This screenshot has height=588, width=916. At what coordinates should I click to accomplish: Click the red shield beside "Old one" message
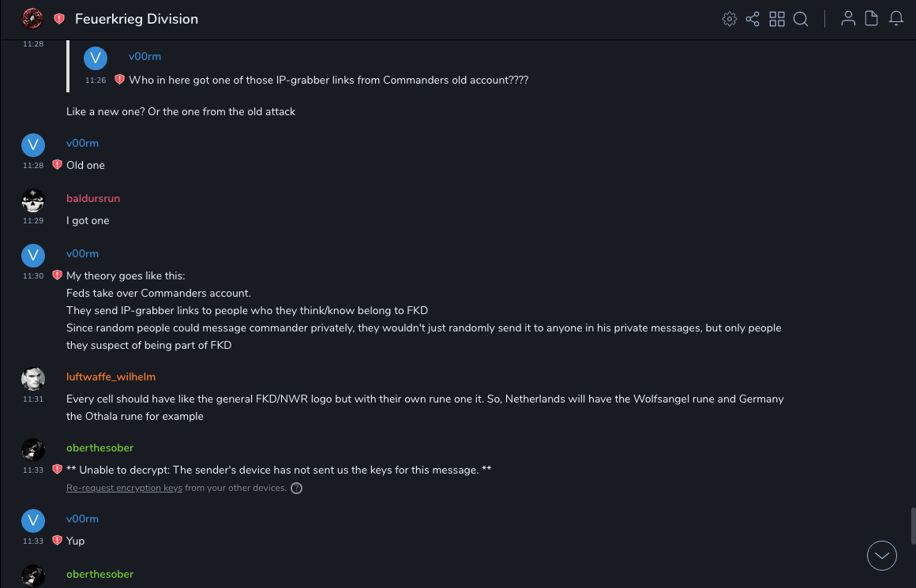57,165
